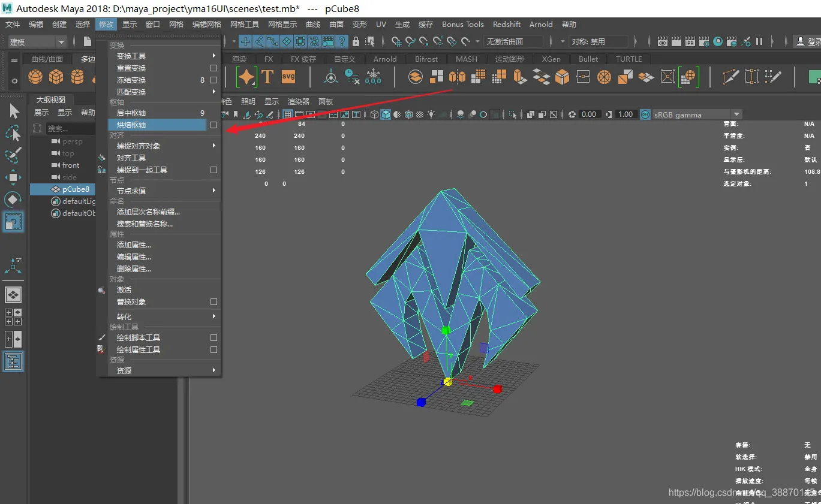Select pCube8 in the outliner
The height and width of the screenshot is (504, 821).
point(76,189)
